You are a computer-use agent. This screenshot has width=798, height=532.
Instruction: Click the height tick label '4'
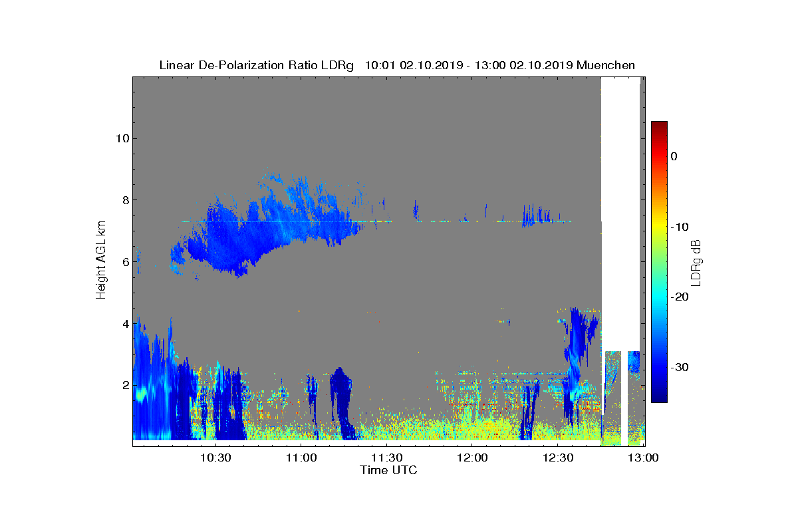(x=124, y=323)
